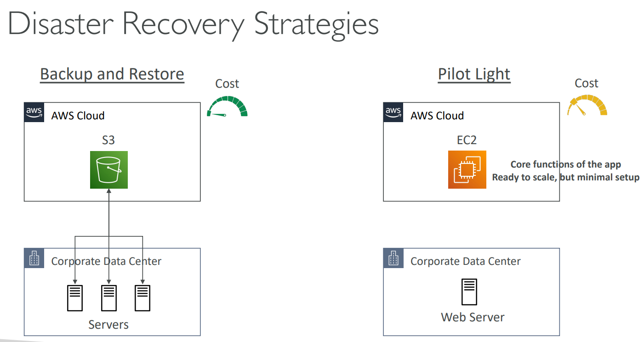Click the Pilot Light heading
The height and width of the screenshot is (342, 644).
474,74
